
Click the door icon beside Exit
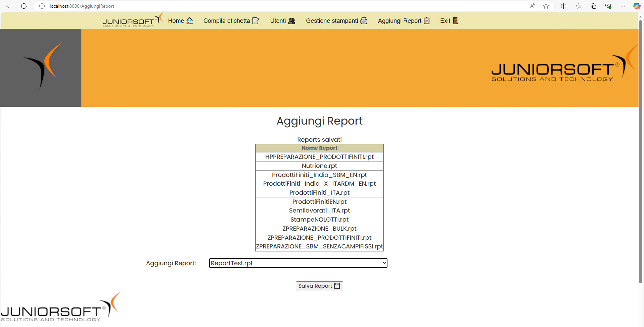point(455,21)
